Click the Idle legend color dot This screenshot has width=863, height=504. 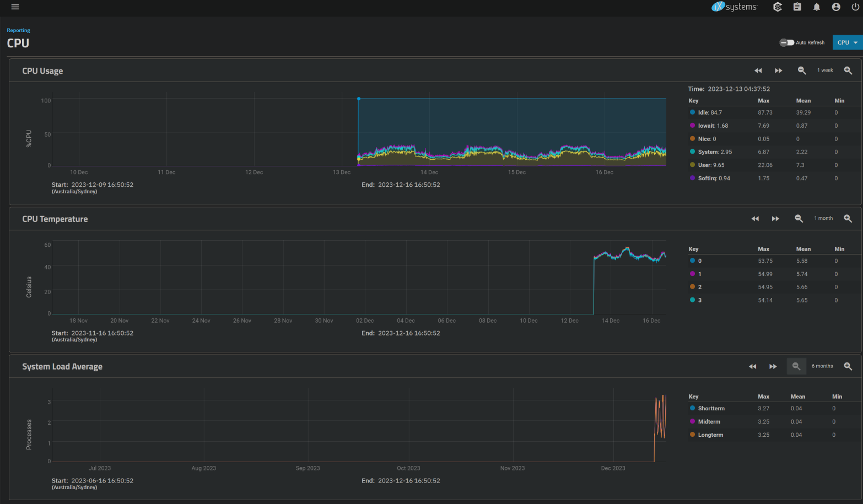tap(692, 112)
